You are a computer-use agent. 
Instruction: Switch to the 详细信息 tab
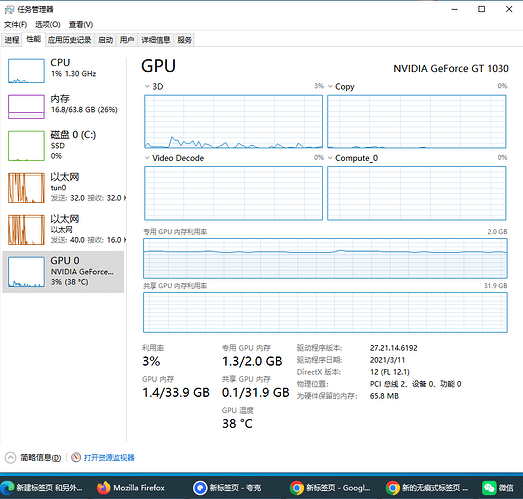155,40
